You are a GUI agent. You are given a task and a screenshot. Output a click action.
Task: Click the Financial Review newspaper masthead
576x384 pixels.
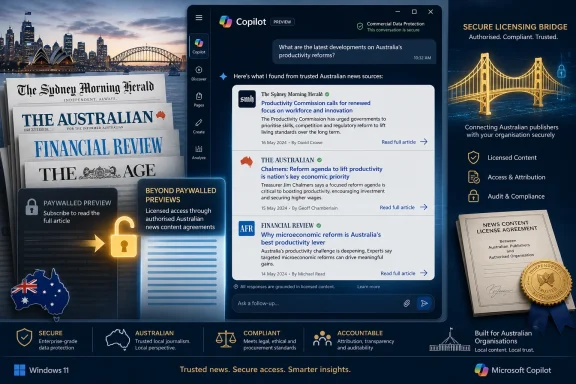click(98, 147)
